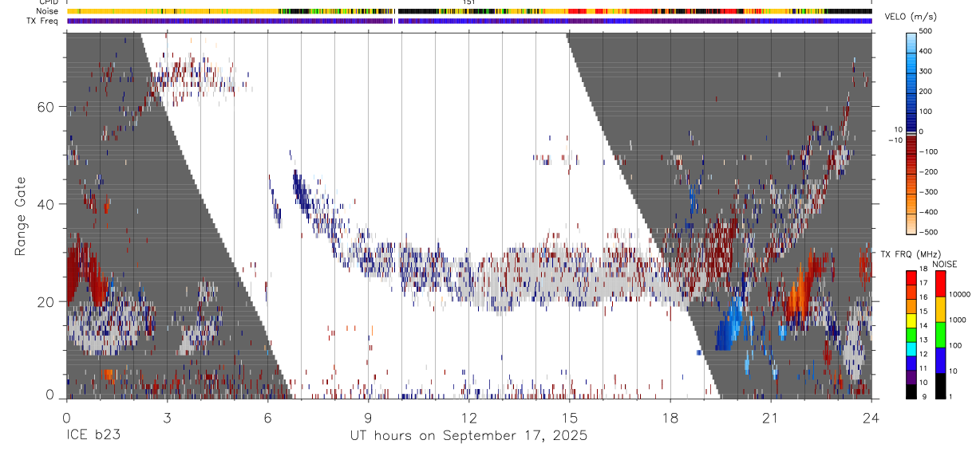Click the 151 CPID value
Viewport: 980px width, 452px height.
pyautogui.click(x=469, y=2)
